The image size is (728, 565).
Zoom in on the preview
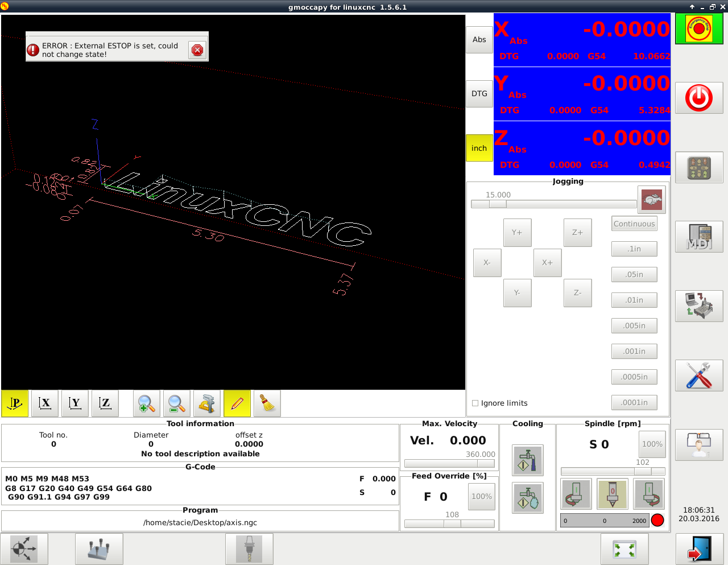point(147,403)
